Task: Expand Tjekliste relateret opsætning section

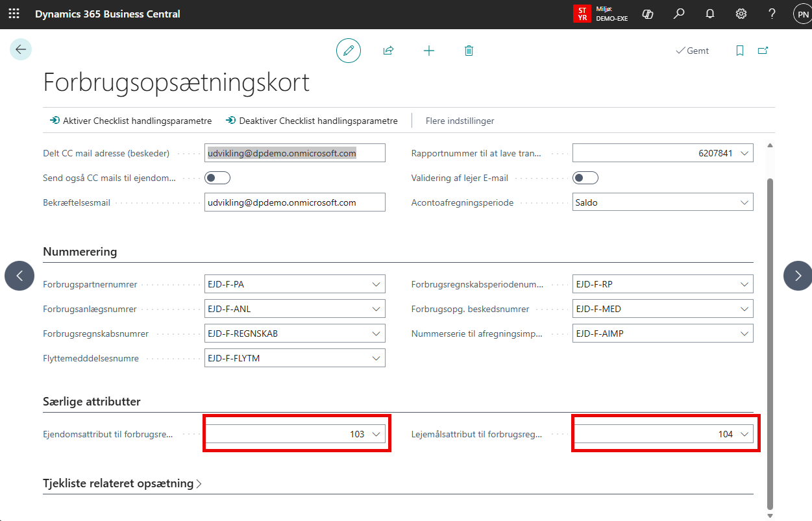Action: coord(122,483)
